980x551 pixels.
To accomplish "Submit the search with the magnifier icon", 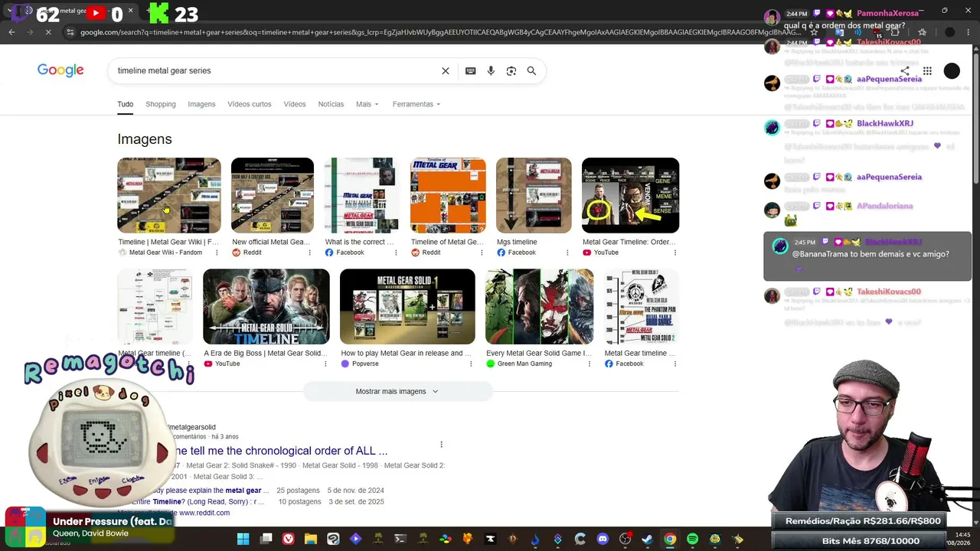I will 531,70.
